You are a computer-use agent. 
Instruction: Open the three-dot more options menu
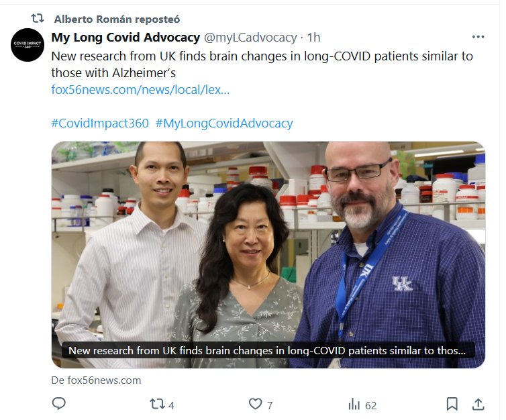[478, 37]
